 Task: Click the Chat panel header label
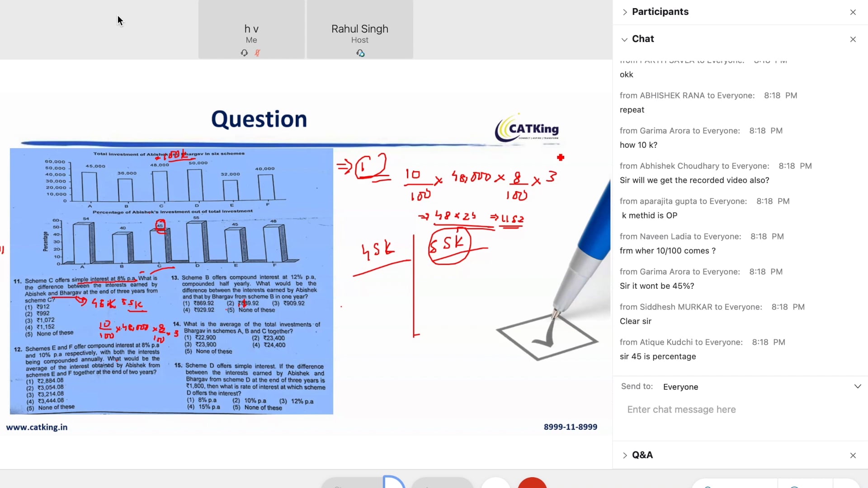643,39
